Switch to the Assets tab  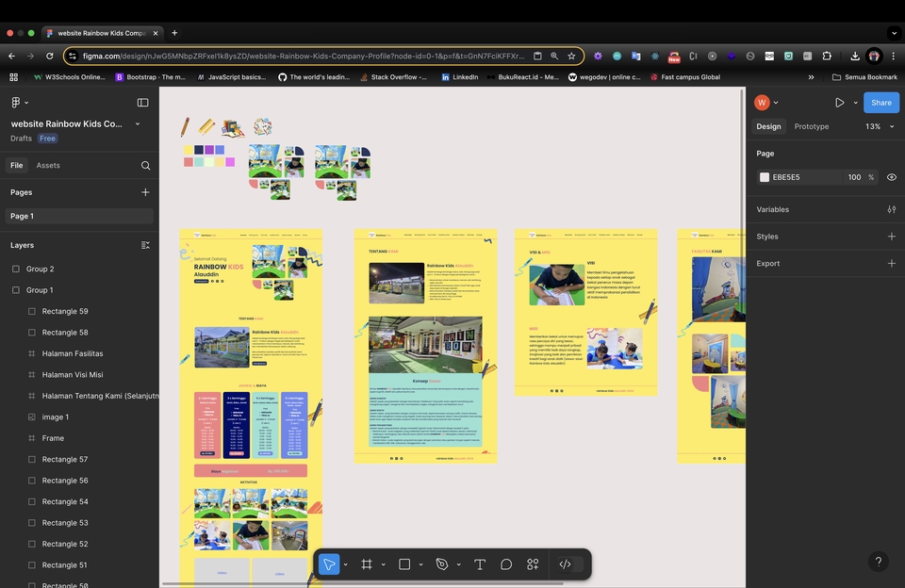click(48, 166)
